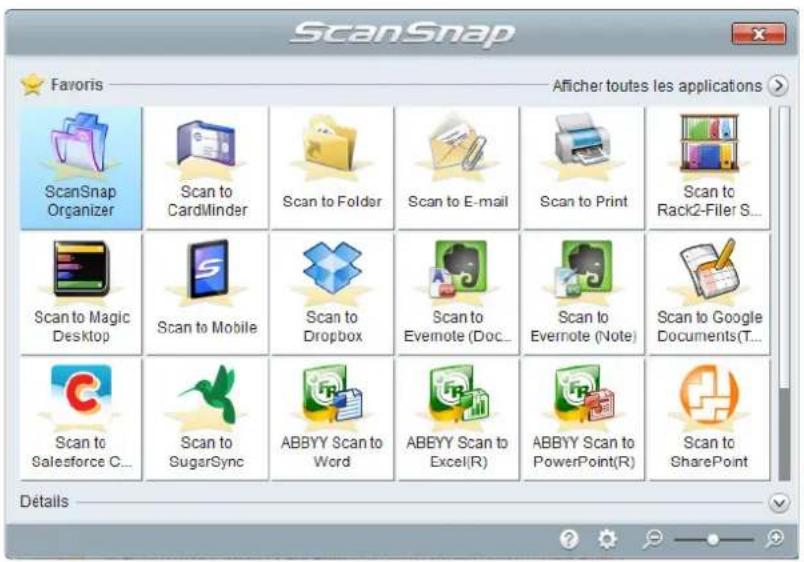Select Scan to Evernote (Note)

coord(584,293)
